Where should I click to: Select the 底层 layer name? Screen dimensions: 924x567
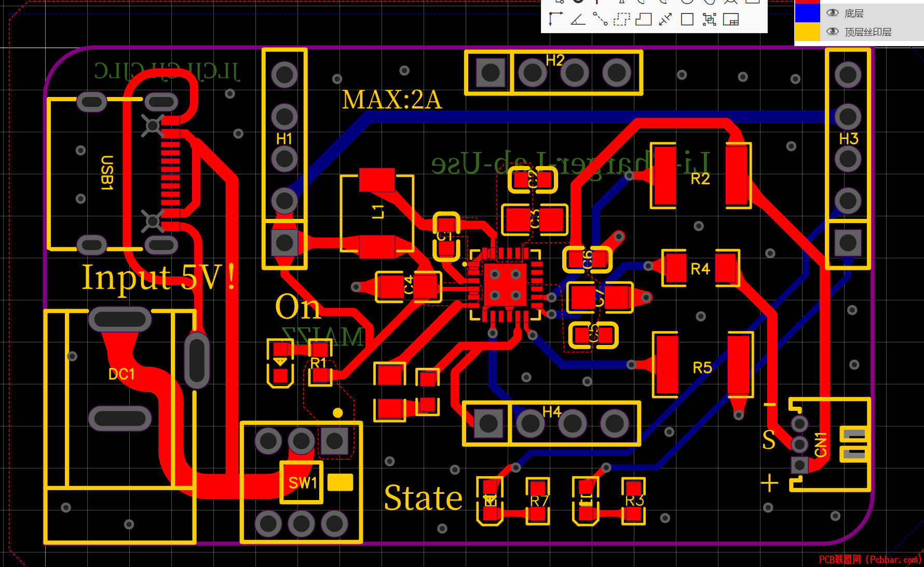854,13
